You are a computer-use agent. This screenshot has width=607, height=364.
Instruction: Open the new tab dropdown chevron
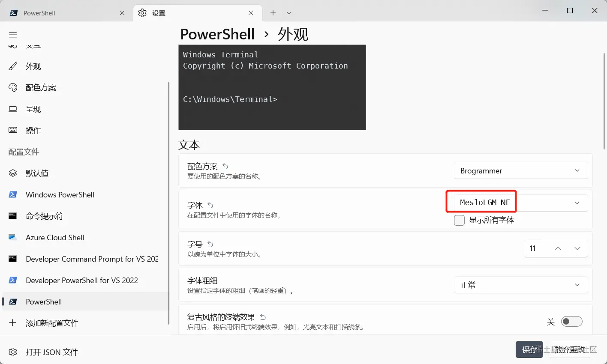[289, 13]
